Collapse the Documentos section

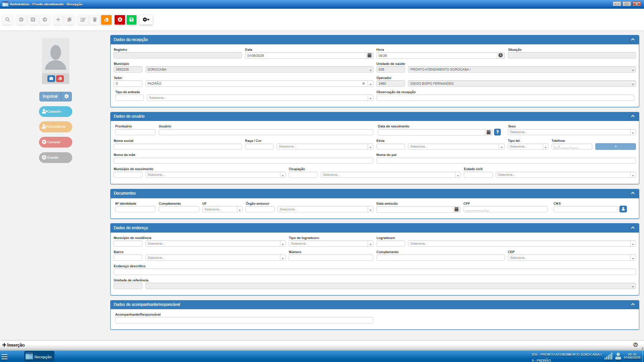(x=633, y=193)
